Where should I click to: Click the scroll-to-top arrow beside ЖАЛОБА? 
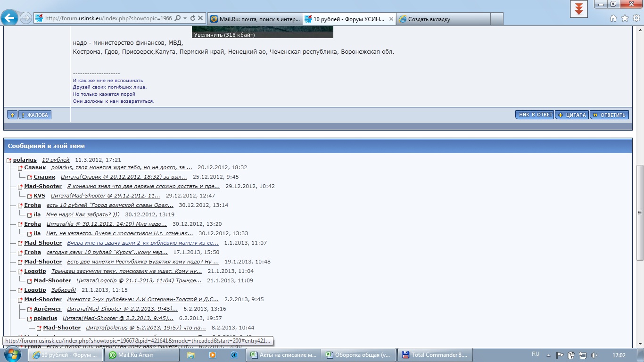[12, 115]
